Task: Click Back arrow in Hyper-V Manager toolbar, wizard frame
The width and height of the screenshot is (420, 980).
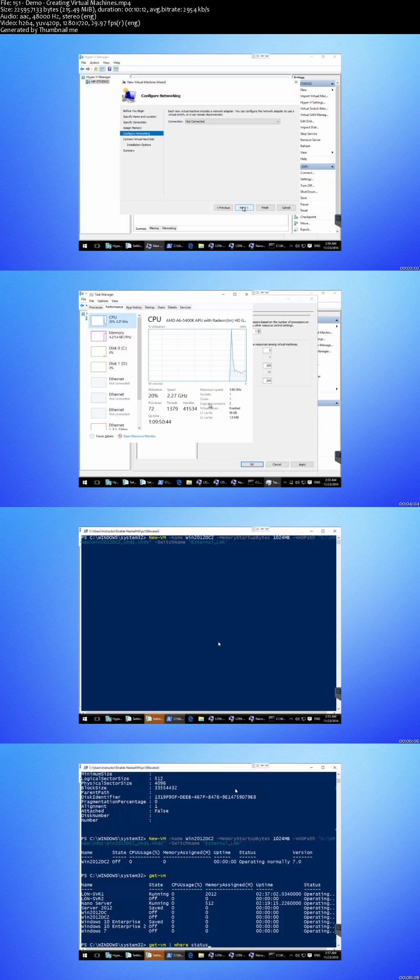Action: click(82, 69)
